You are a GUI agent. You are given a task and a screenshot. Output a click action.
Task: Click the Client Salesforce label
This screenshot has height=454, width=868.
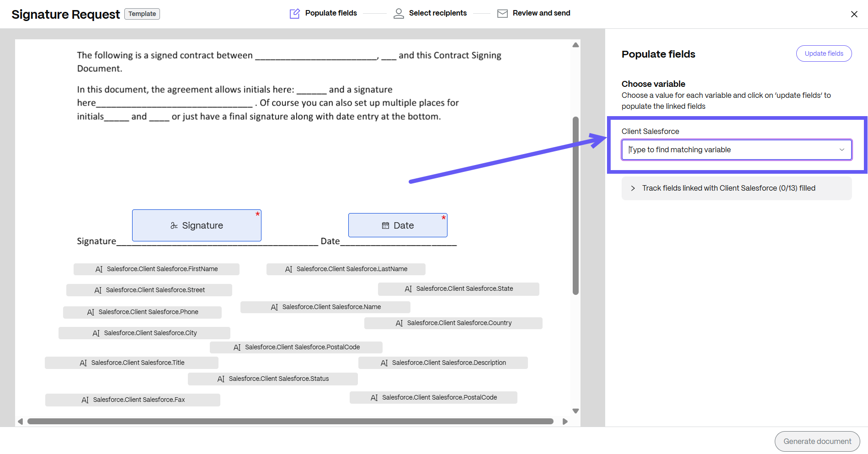[650, 132]
